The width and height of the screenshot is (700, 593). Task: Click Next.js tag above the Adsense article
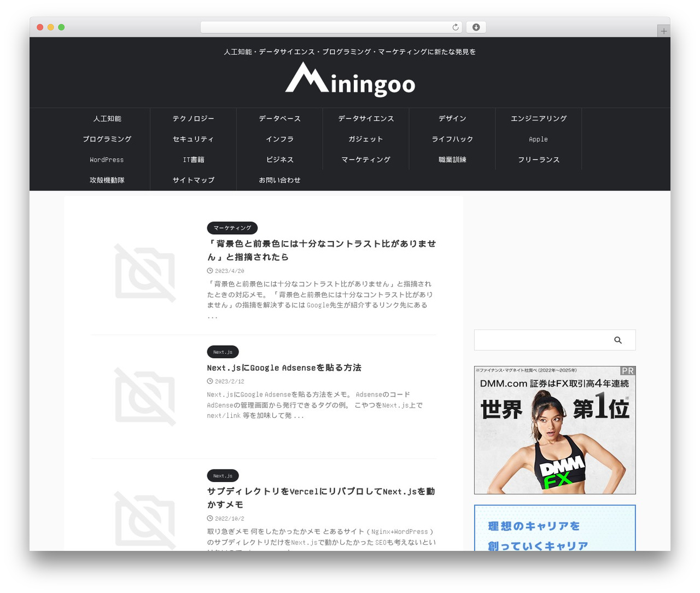point(223,352)
